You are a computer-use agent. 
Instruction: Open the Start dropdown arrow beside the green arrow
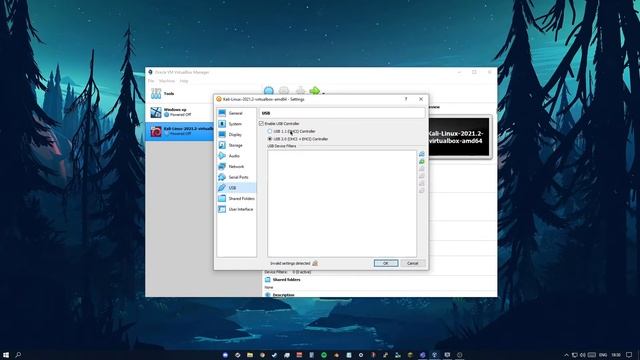(x=323, y=93)
